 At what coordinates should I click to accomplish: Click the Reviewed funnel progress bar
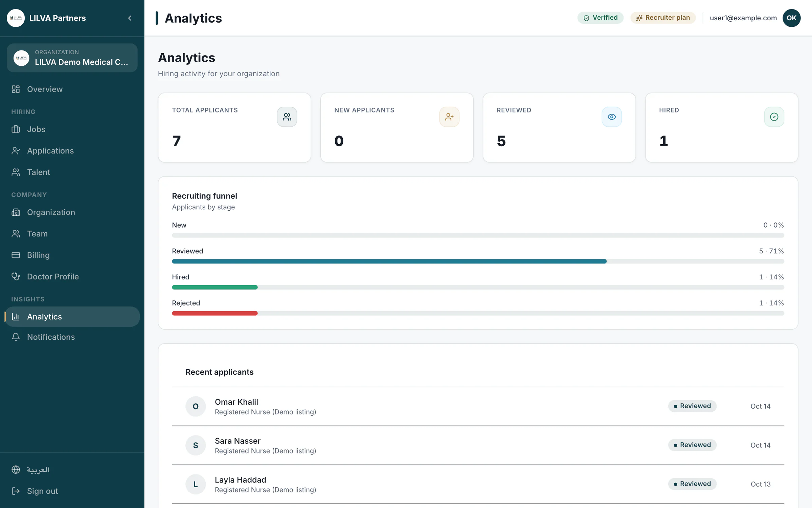click(478, 261)
